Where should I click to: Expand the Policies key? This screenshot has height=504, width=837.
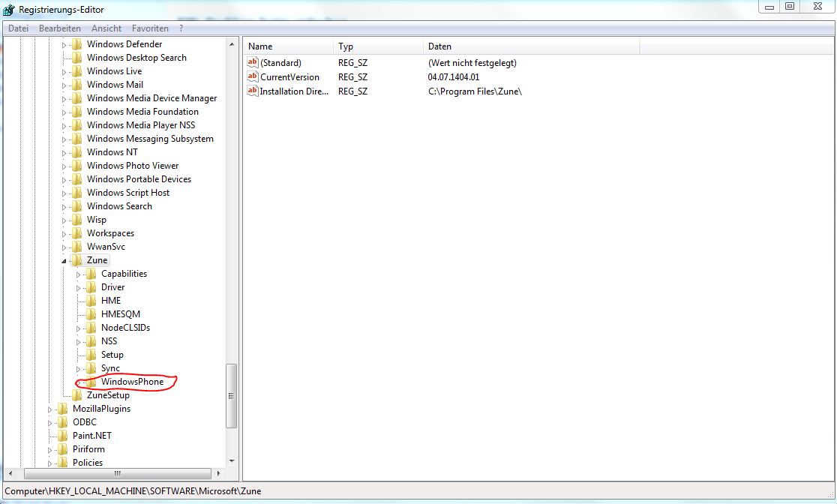click(x=50, y=463)
